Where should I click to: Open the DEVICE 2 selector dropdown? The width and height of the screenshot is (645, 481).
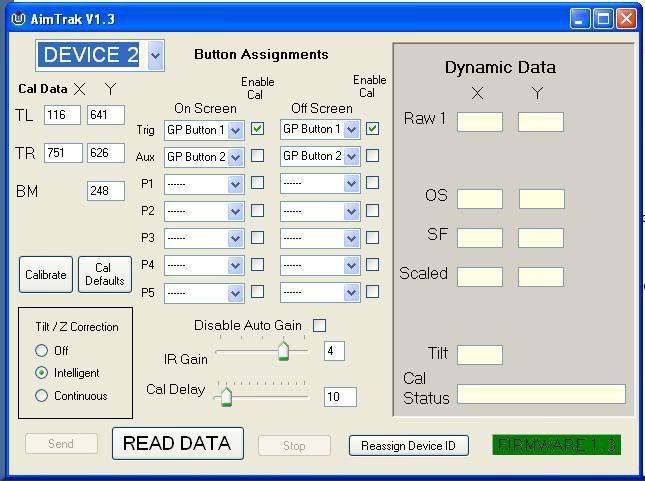tap(155, 55)
